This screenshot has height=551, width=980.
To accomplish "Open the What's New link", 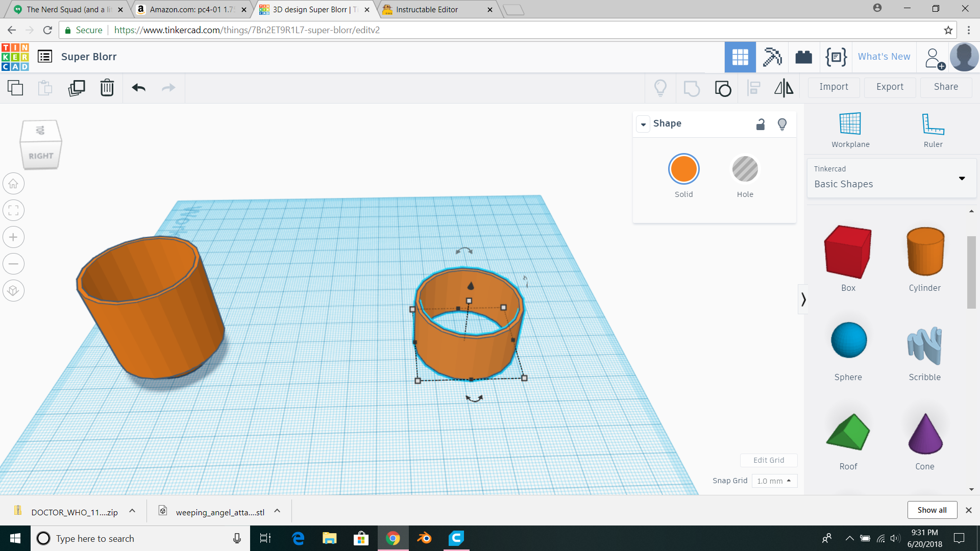I will pyautogui.click(x=884, y=57).
